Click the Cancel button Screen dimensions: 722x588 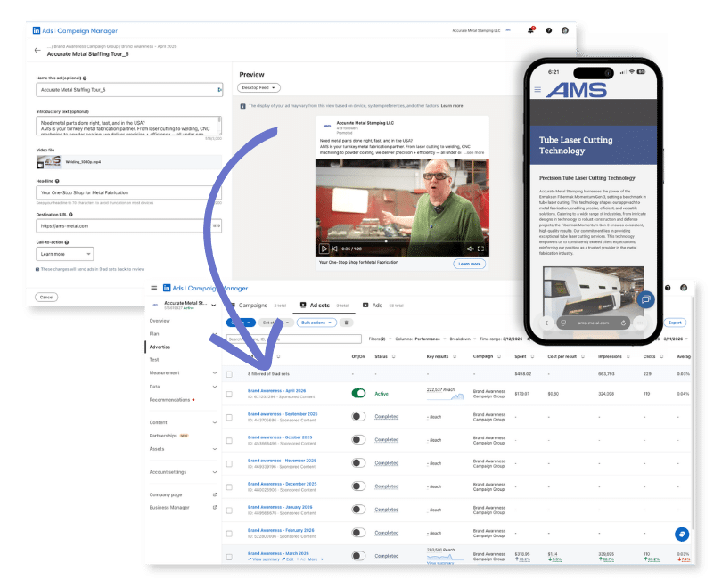45,296
